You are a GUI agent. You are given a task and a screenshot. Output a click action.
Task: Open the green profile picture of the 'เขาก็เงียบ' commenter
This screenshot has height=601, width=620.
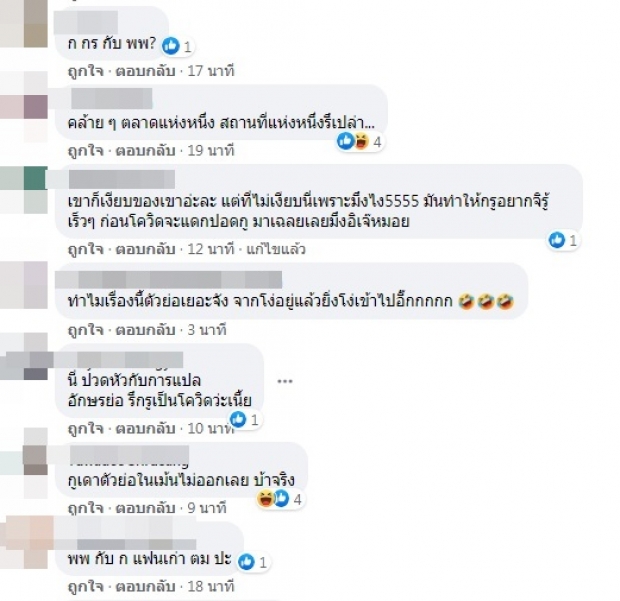pos(24,190)
